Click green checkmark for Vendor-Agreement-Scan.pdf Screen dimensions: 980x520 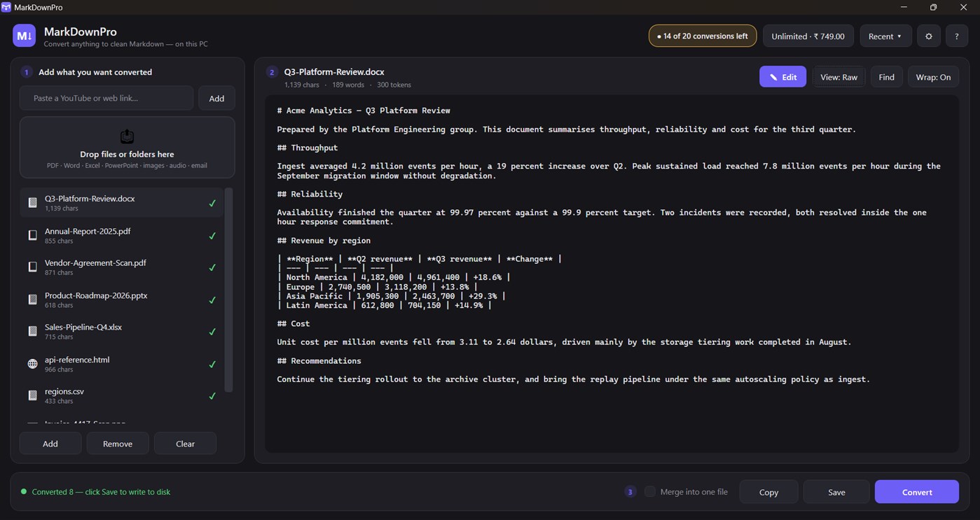[x=212, y=268]
